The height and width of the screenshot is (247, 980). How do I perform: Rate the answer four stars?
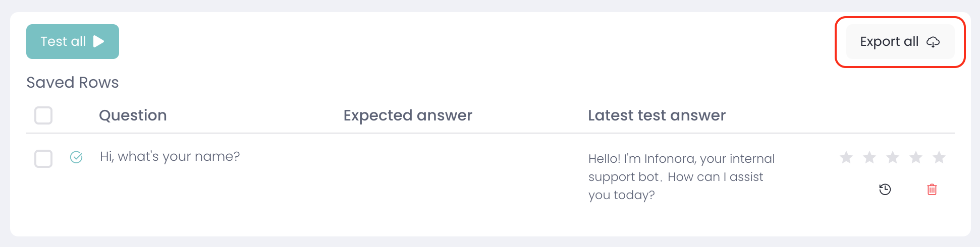tap(916, 158)
